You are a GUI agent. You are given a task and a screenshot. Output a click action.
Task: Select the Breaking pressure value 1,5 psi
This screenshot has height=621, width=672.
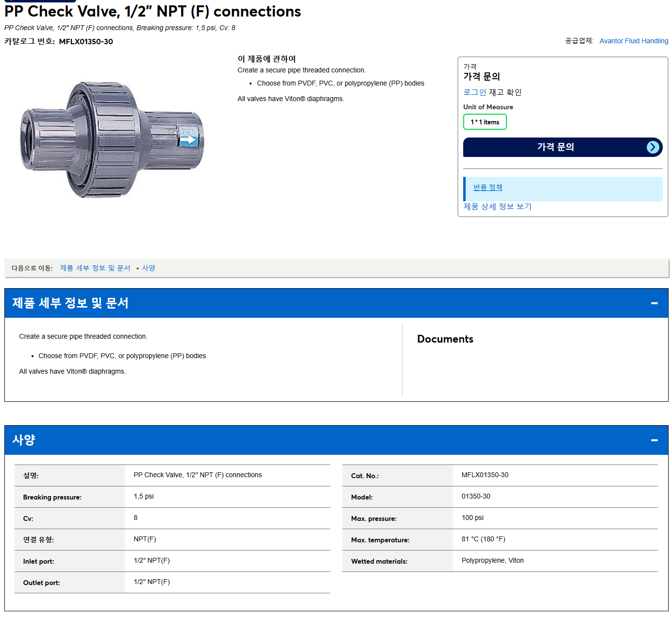coord(144,497)
